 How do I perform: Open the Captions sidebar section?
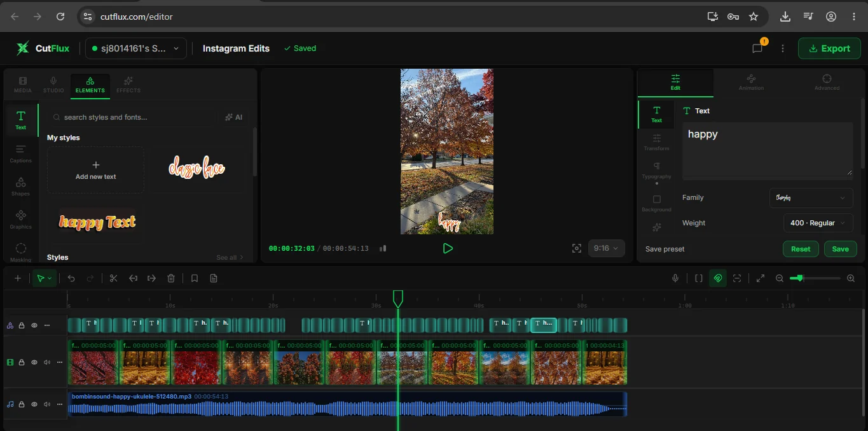pos(21,153)
